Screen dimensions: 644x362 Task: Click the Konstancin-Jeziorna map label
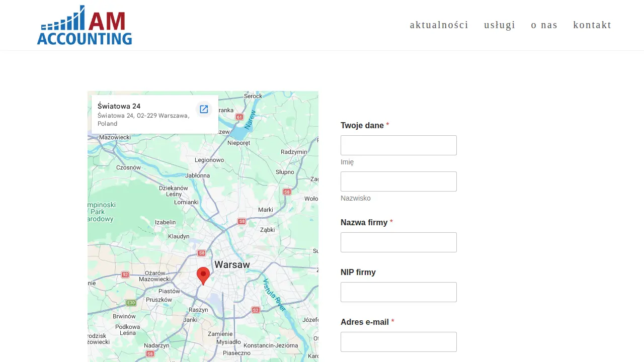(x=271, y=345)
